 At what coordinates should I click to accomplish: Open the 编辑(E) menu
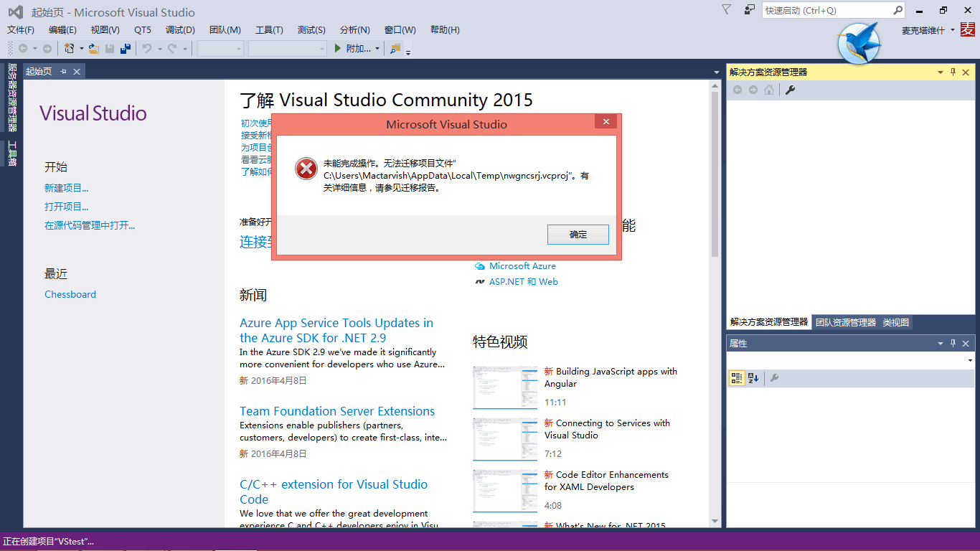click(62, 30)
